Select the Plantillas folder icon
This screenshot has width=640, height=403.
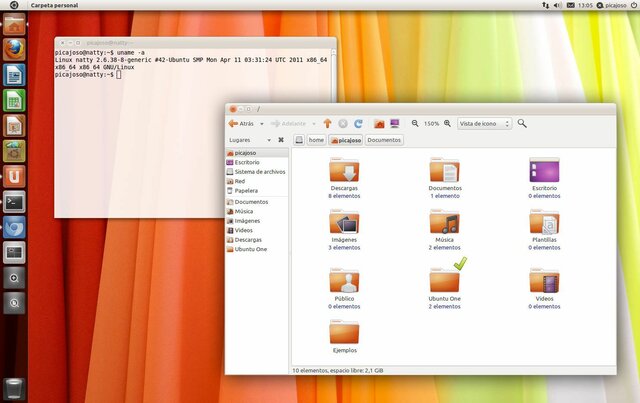(x=544, y=222)
